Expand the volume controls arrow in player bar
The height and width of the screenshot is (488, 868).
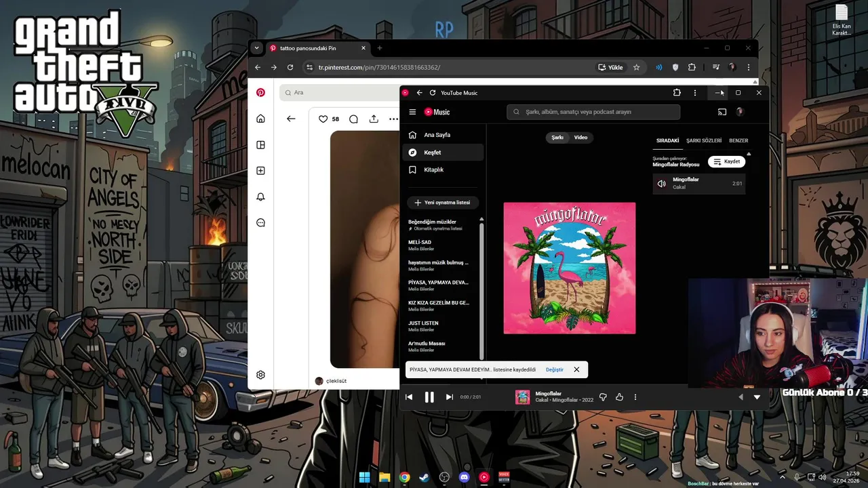pyautogui.click(x=741, y=397)
